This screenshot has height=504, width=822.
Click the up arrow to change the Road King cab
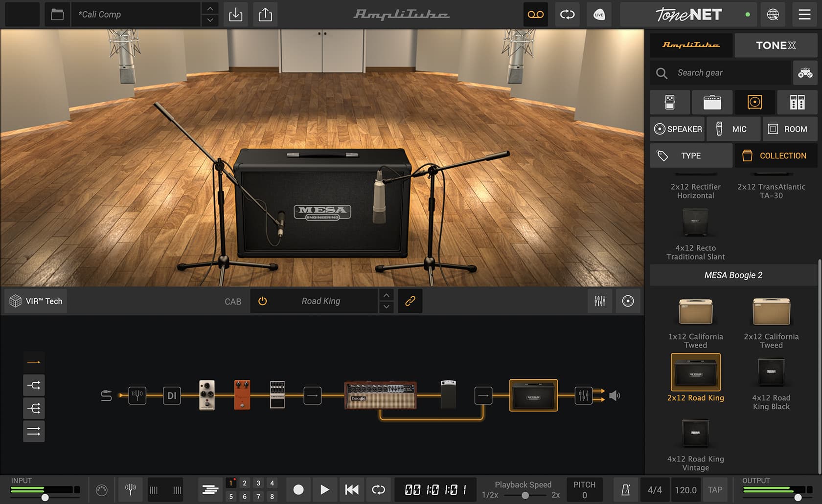[386, 294]
